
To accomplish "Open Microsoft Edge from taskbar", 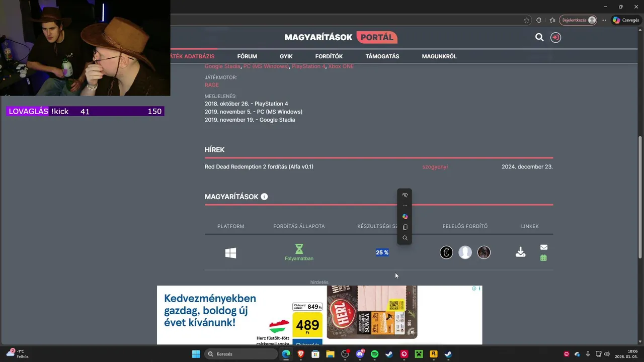I will (286, 354).
